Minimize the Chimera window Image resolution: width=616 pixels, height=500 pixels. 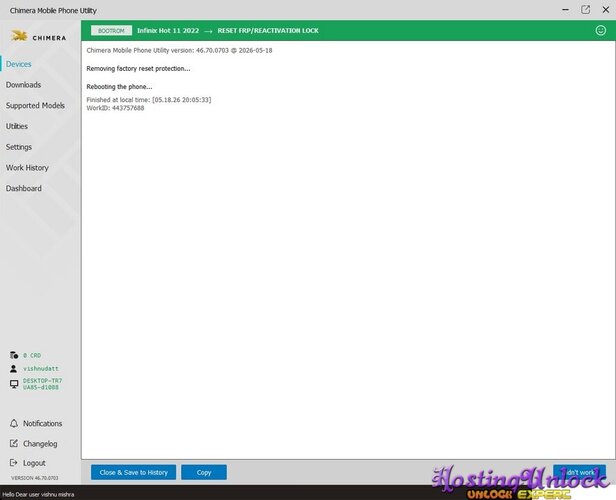pyautogui.click(x=565, y=10)
